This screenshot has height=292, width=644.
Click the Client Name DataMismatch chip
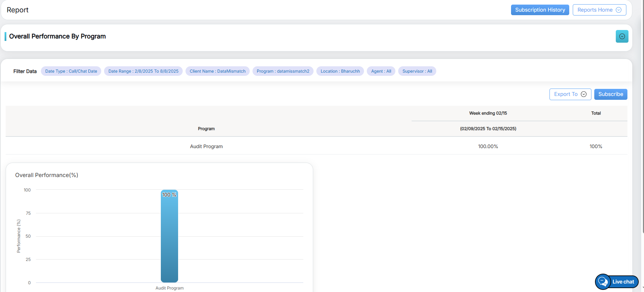217,71
